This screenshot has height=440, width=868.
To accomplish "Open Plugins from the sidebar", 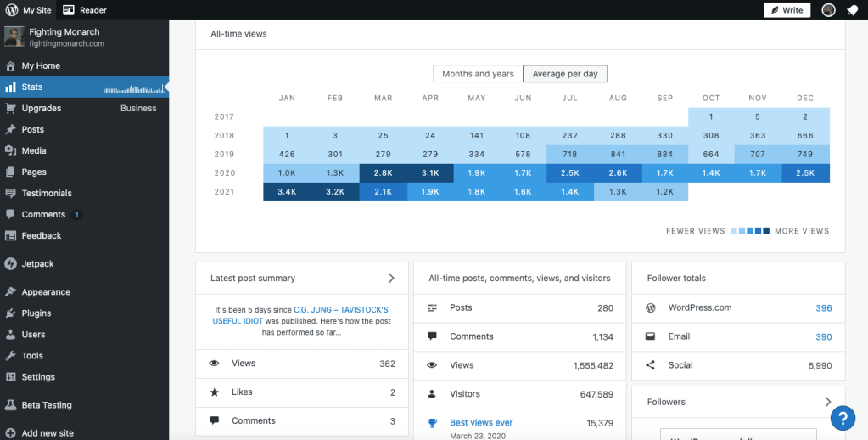I will tap(36, 313).
